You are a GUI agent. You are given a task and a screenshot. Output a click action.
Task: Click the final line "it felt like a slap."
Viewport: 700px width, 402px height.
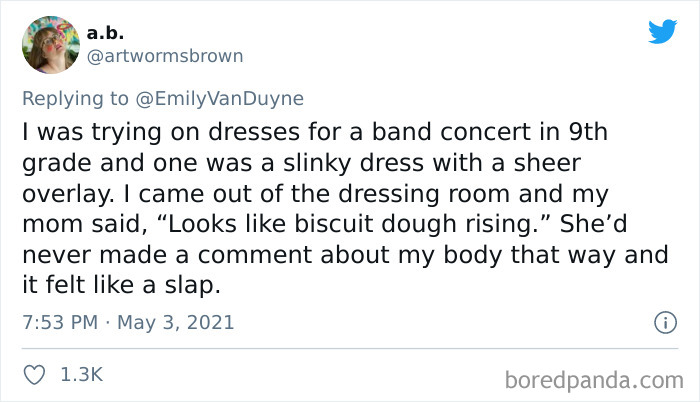[x=121, y=285]
